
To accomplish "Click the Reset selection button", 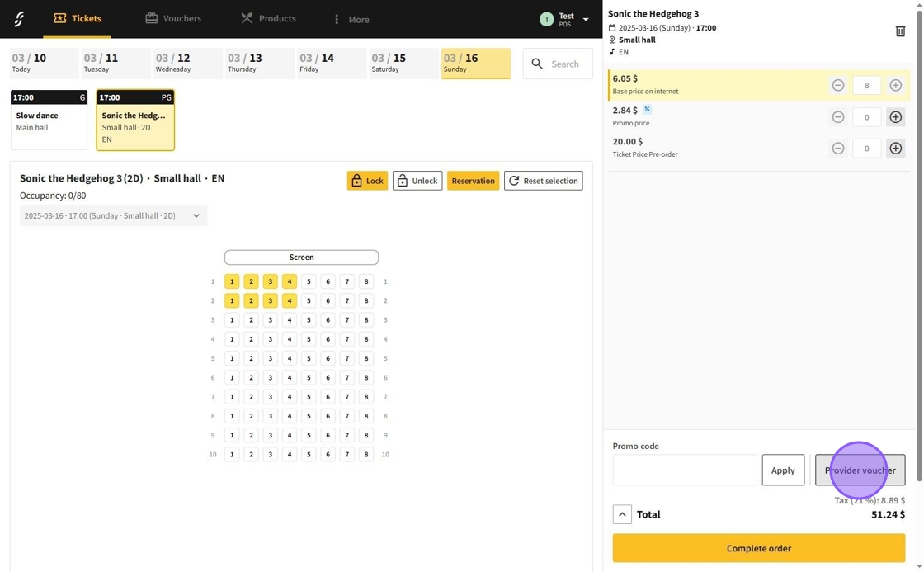I will (543, 181).
